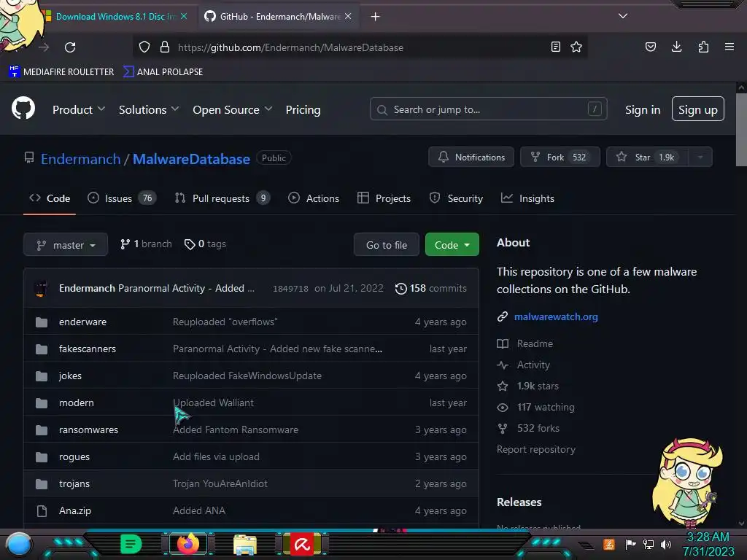The image size is (747, 560).
Task: Expand the Product menu
Action: [x=79, y=109]
